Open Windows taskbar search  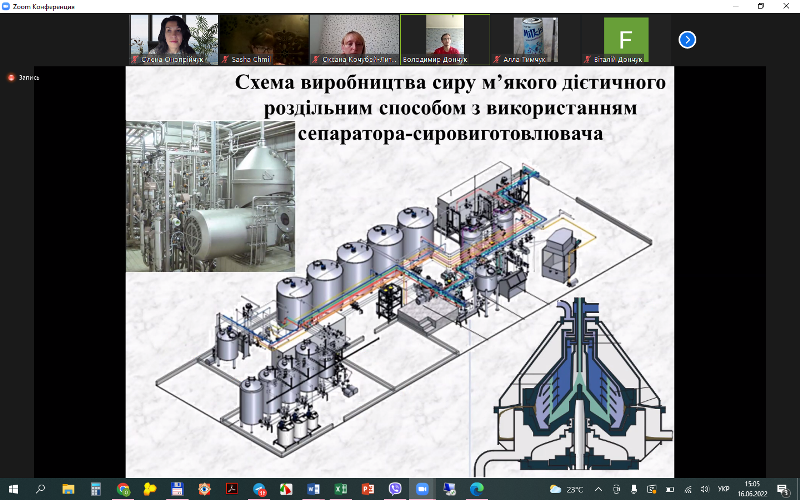[40, 489]
